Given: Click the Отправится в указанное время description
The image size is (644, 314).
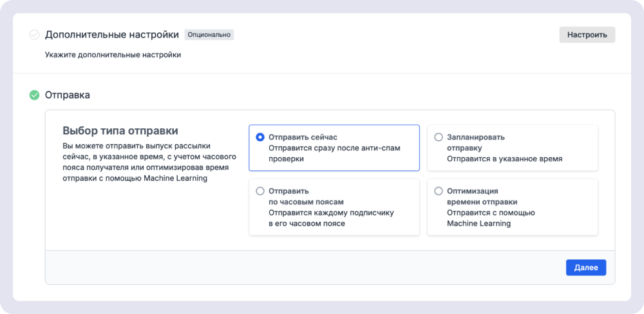Looking at the screenshot, I should click(x=504, y=159).
